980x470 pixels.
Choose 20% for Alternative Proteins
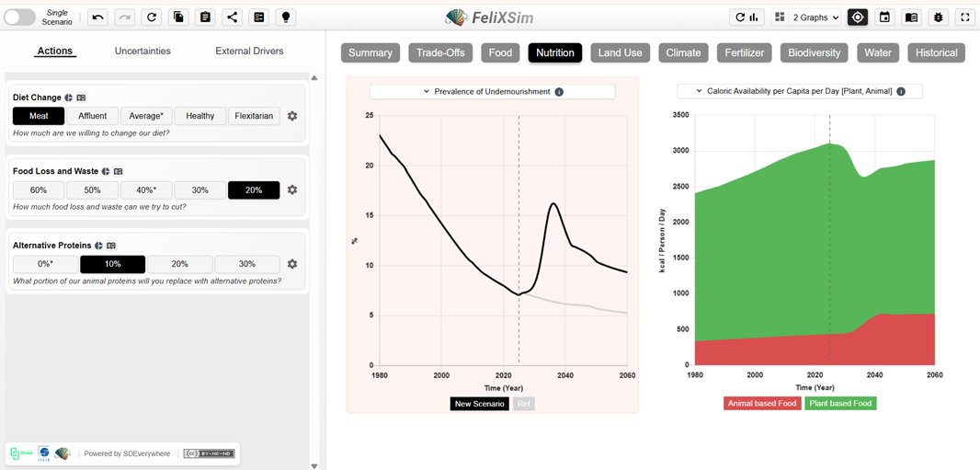click(179, 264)
